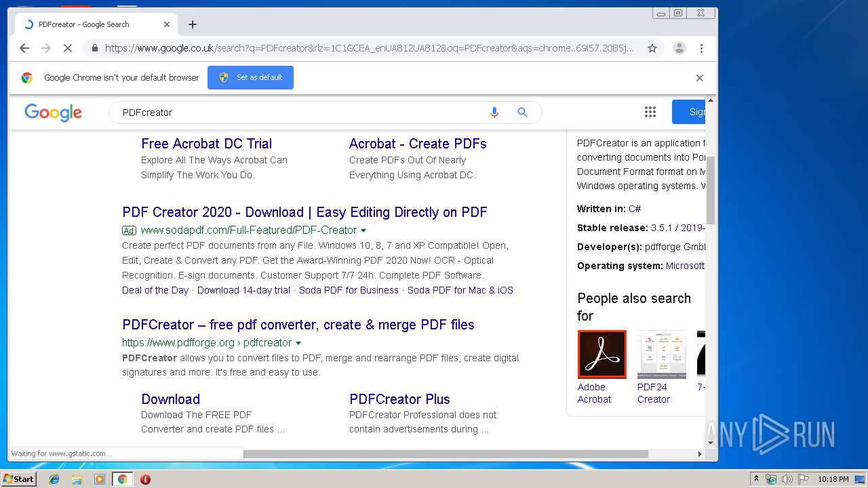Click the Sign in button
Image resolution: width=868 pixels, height=488 pixels.
click(x=689, y=112)
